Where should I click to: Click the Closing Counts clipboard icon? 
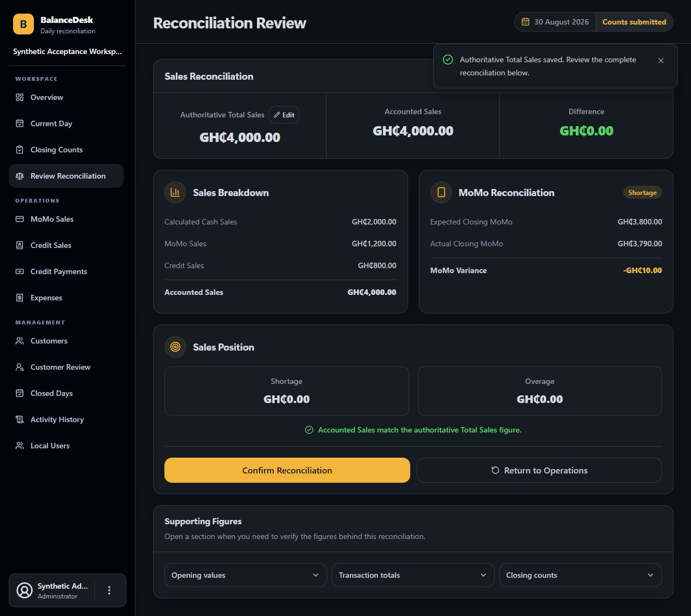[20, 150]
